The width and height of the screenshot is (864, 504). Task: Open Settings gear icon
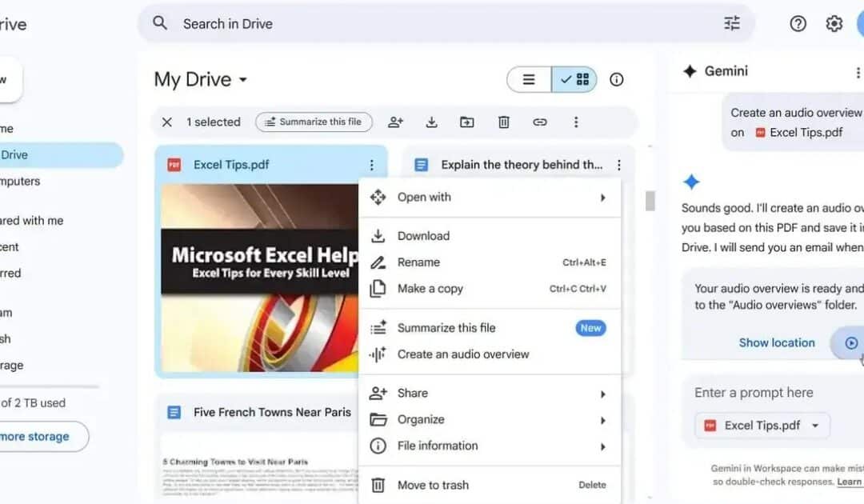[834, 24]
